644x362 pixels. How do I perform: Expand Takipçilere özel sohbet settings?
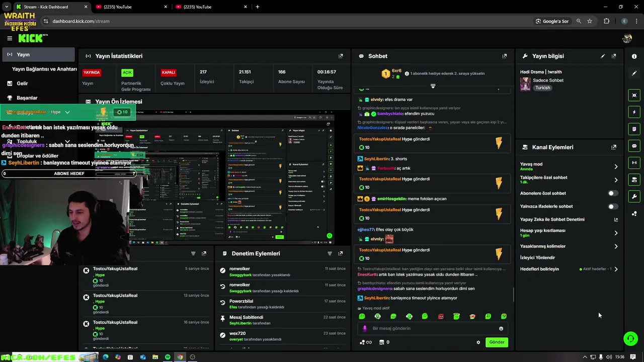click(x=616, y=180)
